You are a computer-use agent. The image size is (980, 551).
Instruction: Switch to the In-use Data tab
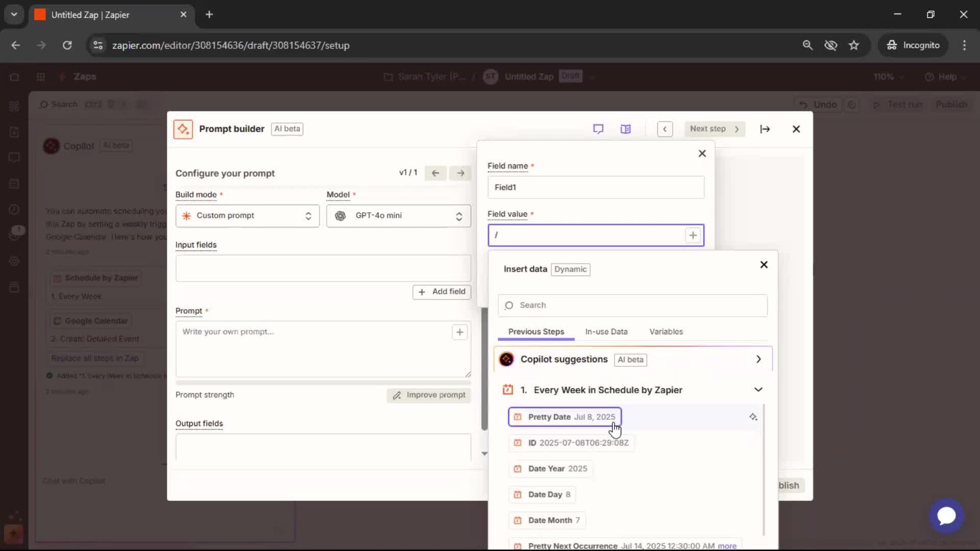click(606, 332)
